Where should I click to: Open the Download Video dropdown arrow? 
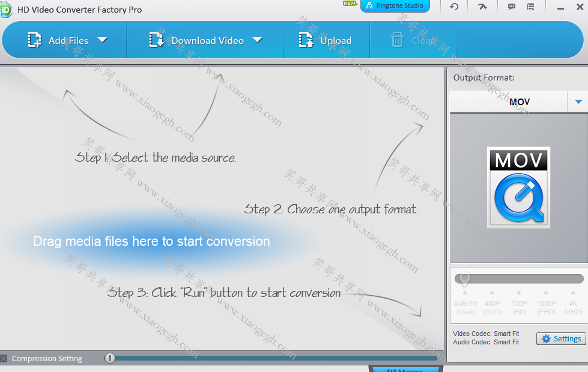tap(257, 40)
